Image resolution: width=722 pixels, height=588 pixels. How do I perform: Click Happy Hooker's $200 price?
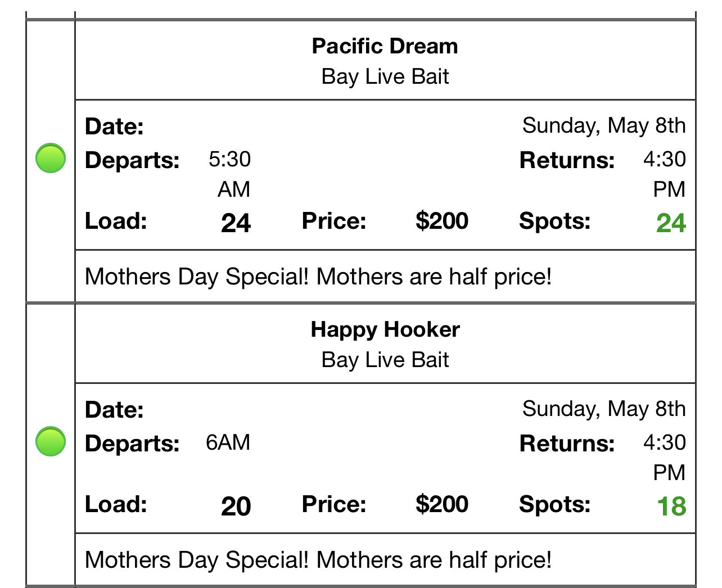click(442, 504)
